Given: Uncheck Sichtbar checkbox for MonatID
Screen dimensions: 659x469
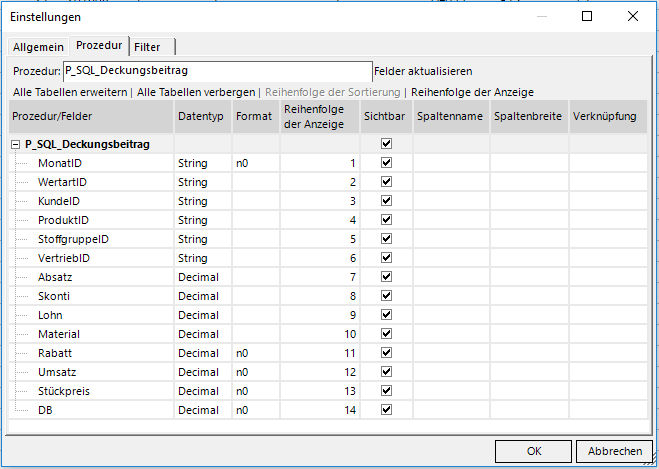Looking at the screenshot, I should [386, 163].
